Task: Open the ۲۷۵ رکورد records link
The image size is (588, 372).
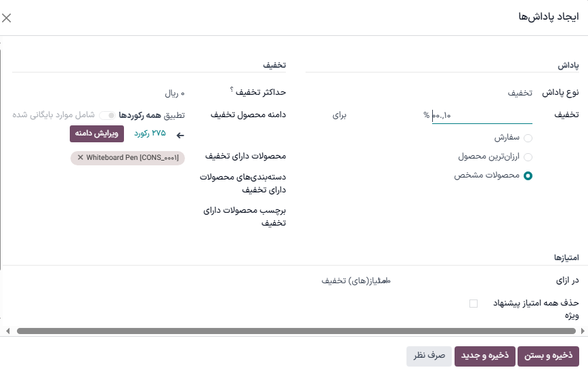Action: click(150, 133)
